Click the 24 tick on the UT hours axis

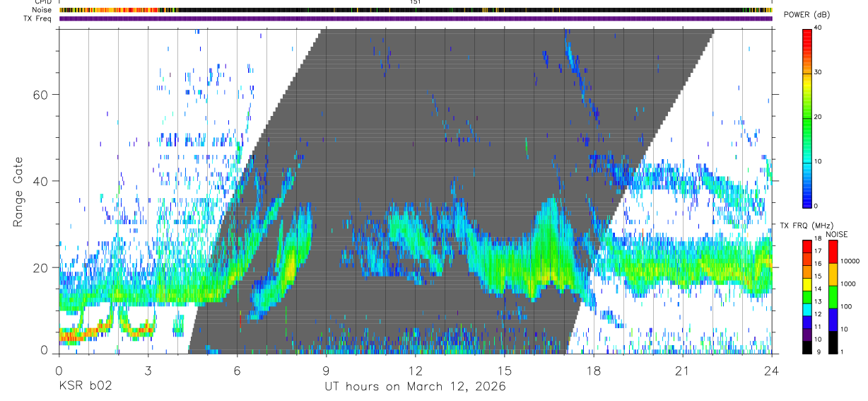pyautogui.click(x=771, y=370)
